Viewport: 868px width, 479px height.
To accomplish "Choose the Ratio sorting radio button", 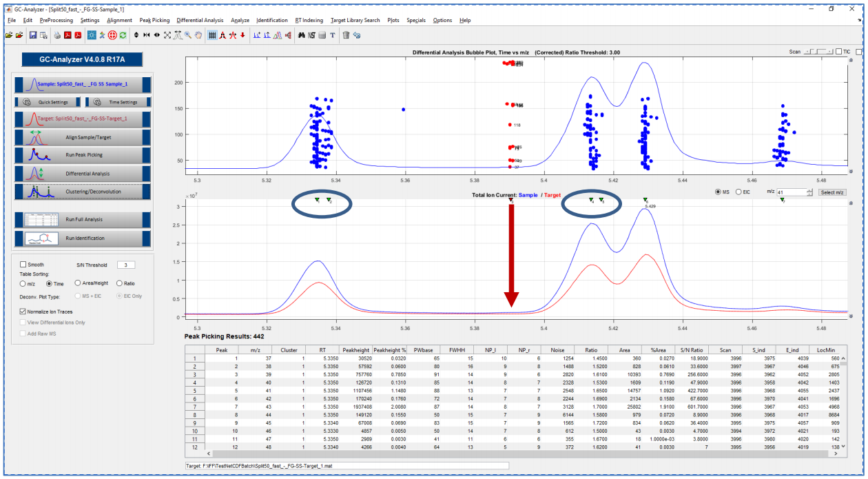I will point(120,283).
